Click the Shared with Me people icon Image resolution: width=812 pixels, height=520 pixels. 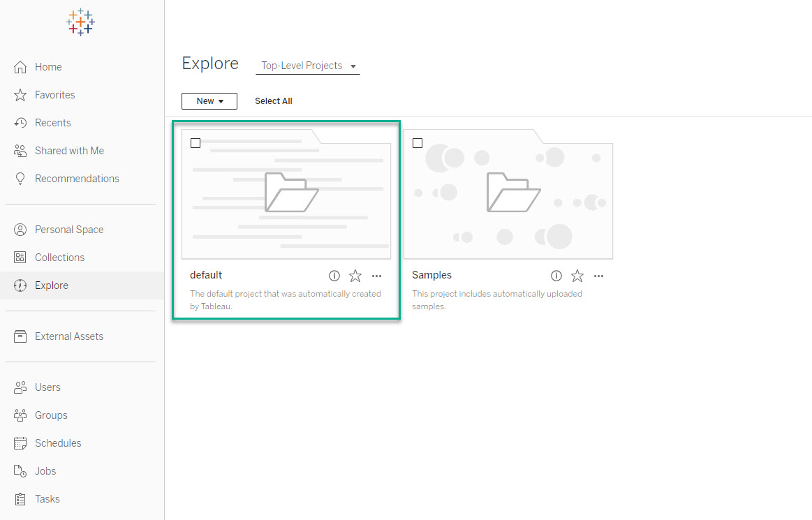point(20,151)
